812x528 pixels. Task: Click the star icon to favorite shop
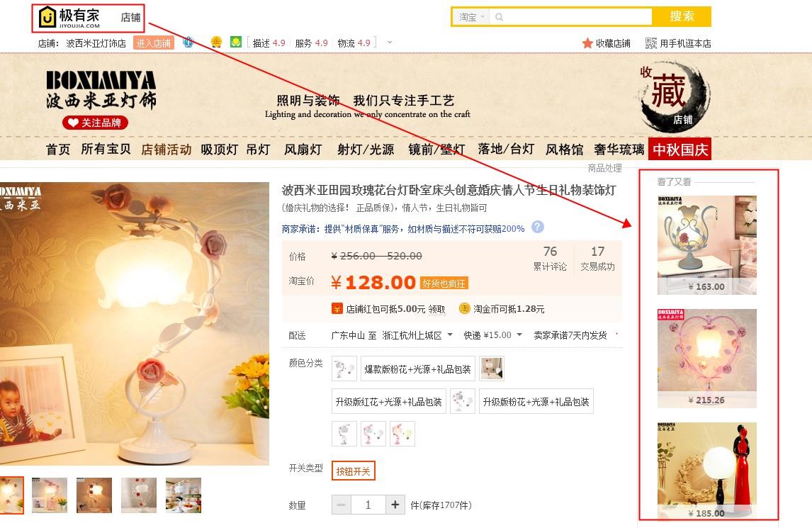587,43
